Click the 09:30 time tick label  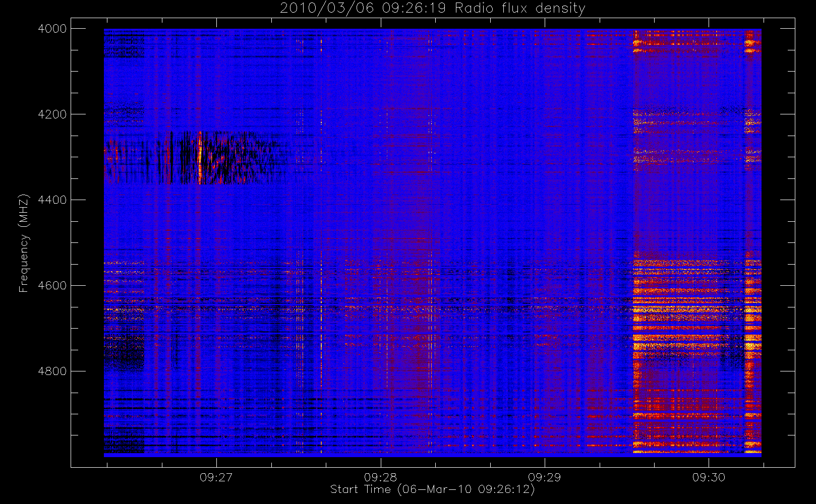pyautogui.click(x=709, y=477)
